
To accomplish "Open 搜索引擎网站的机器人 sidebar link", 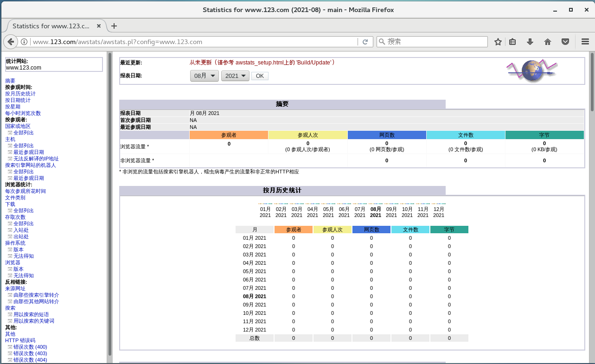I will pos(31,165).
